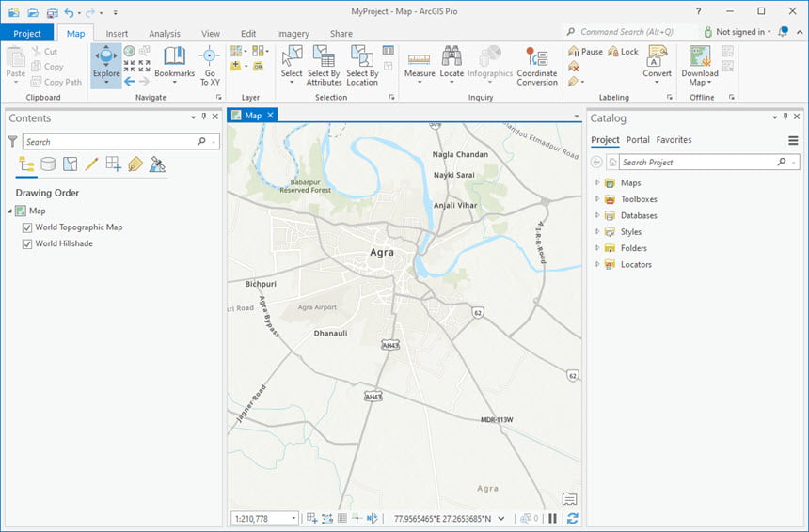This screenshot has width=809, height=532.
Task: Switch to the Analysis ribbon tab
Action: coord(165,34)
